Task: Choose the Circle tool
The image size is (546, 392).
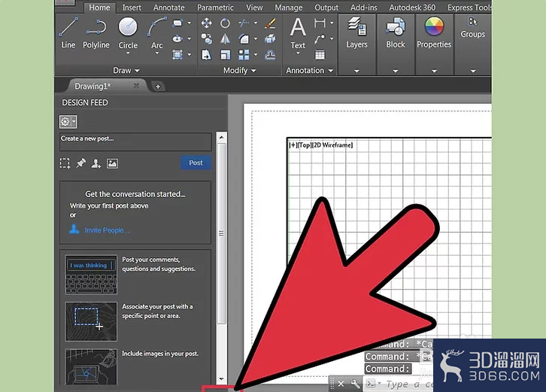Action: (128, 32)
